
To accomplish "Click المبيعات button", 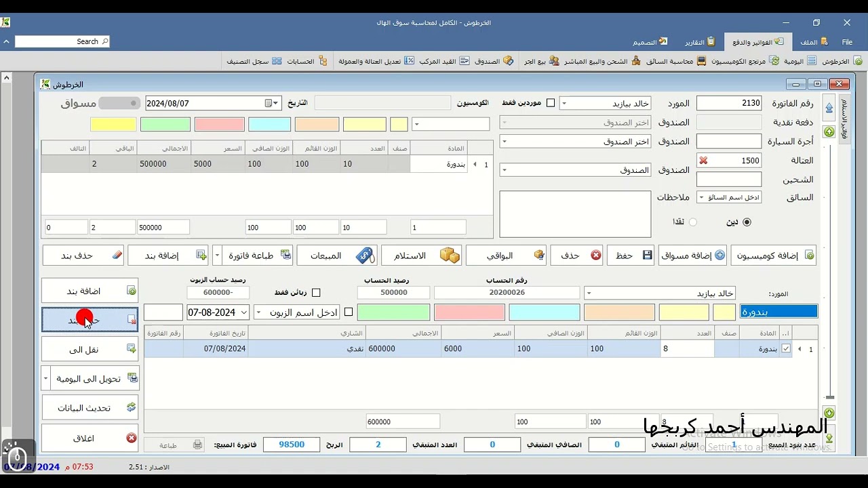I will coord(337,256).
